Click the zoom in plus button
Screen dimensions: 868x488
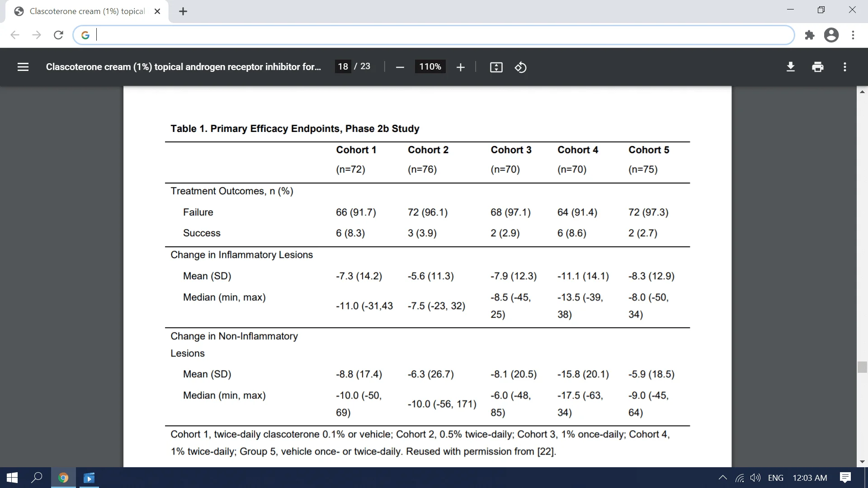(x=460, y=67)
